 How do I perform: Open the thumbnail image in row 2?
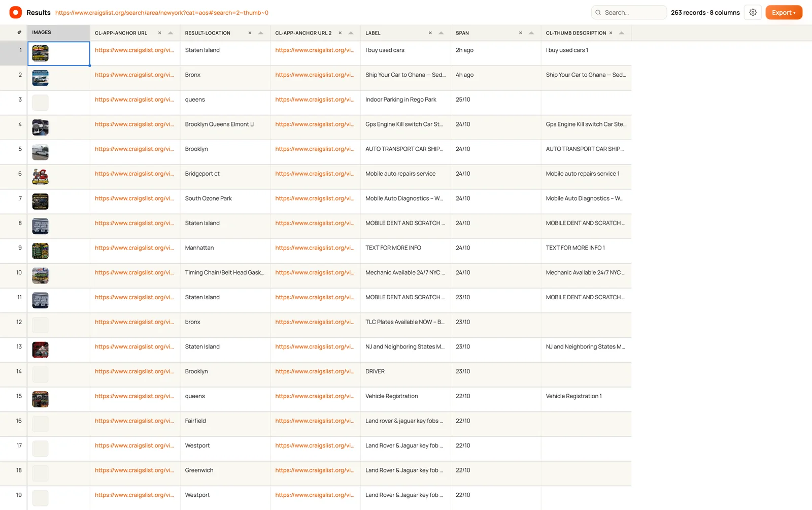(41, 78)
